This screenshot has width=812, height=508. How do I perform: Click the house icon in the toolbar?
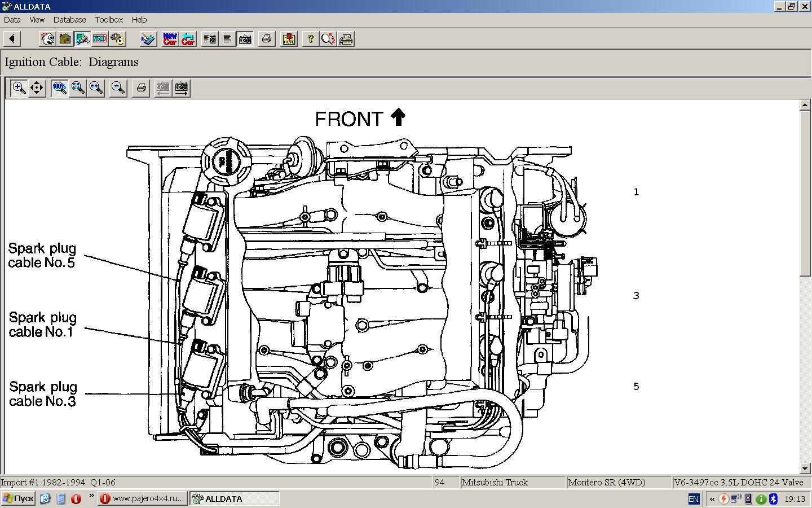(65, 39)
